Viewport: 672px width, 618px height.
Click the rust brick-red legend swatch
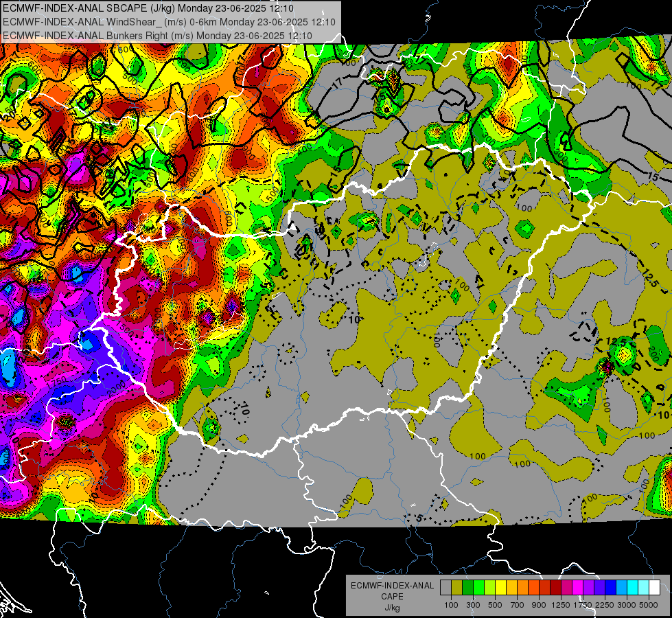pyautogui.click(x=545, y=588)
